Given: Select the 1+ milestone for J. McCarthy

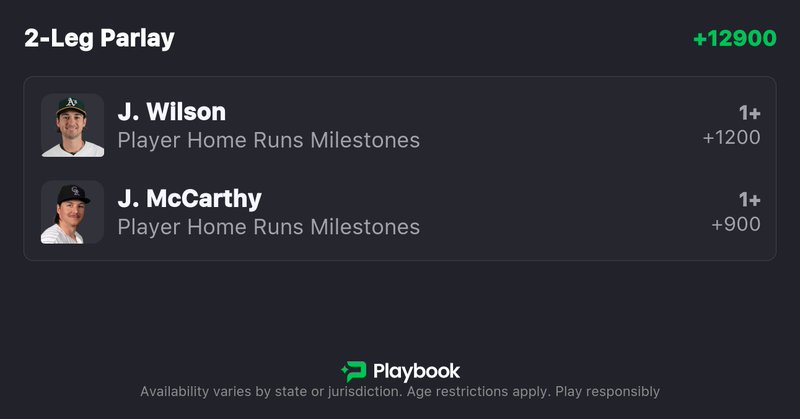Looking at the screenshot, I should 749,200.
